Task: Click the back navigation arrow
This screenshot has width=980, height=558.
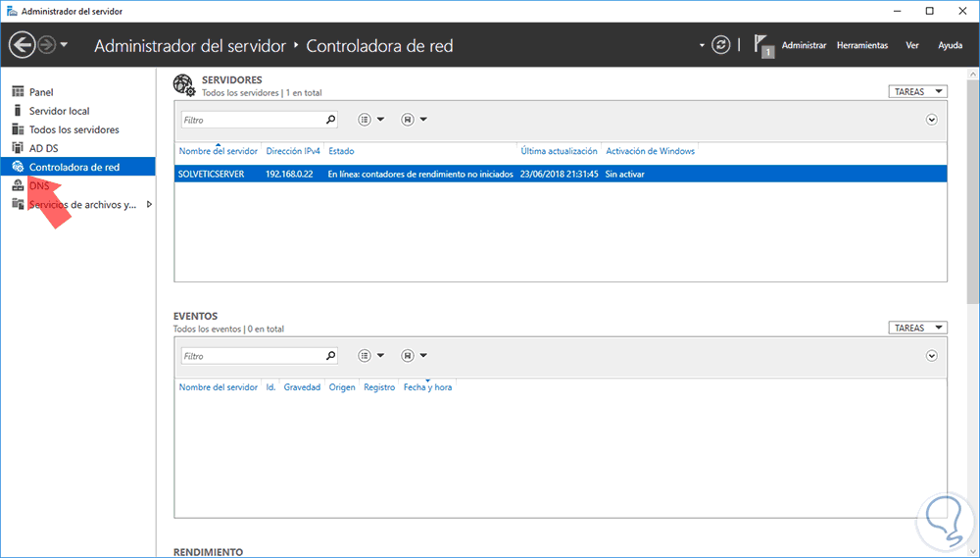Action: (x=22, y=45)
